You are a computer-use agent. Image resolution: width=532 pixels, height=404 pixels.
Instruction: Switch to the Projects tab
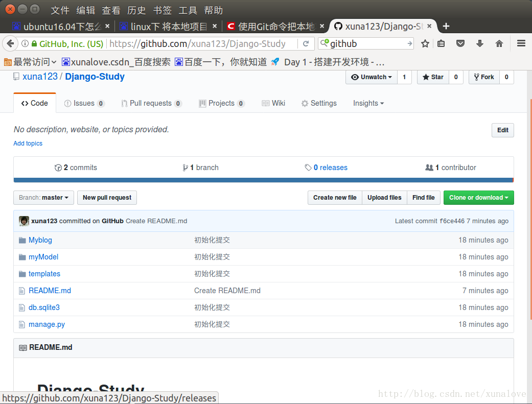pyautogui.click(x=221, y=103)
